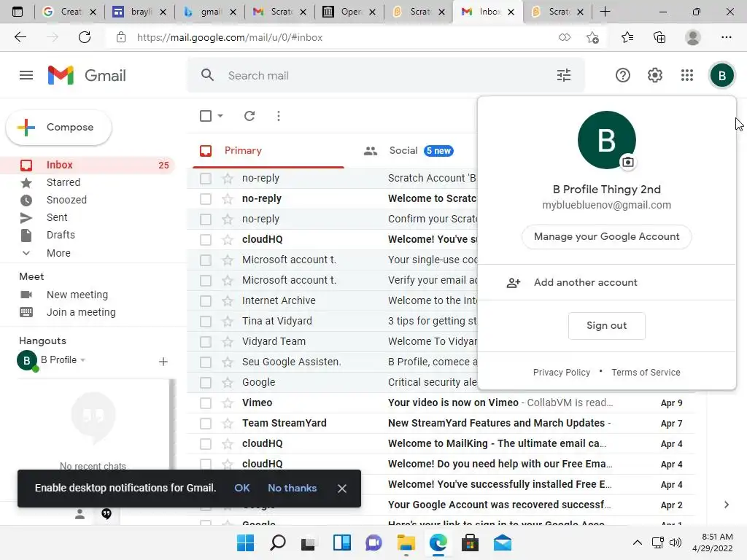This screenshot has height=560, width=747.
Task: Click the B account avatar in header
Action: (x=721, y=75)
